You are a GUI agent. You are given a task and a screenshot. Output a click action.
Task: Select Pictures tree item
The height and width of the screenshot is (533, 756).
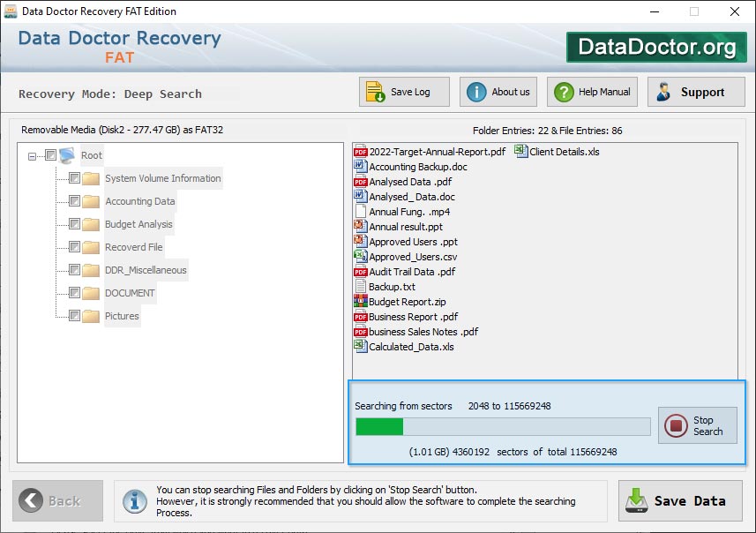pyautogui.click(x=122, y=316)
